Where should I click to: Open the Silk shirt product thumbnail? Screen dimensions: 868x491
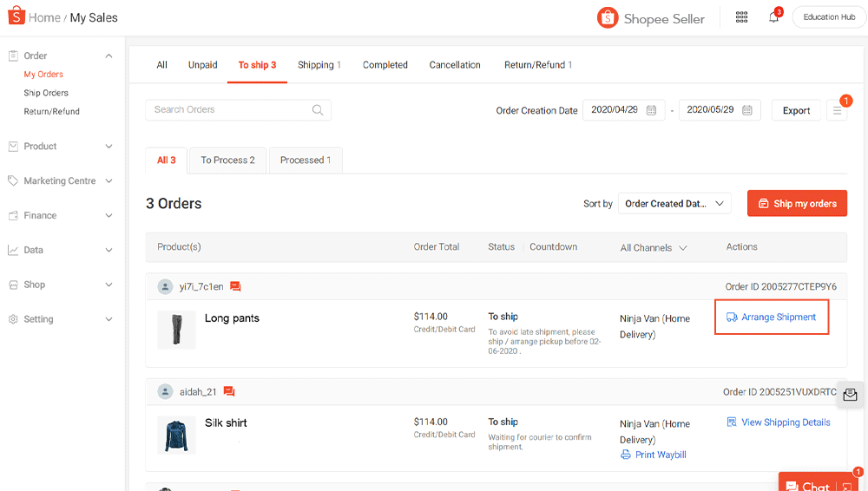click(x=176, y=435)
